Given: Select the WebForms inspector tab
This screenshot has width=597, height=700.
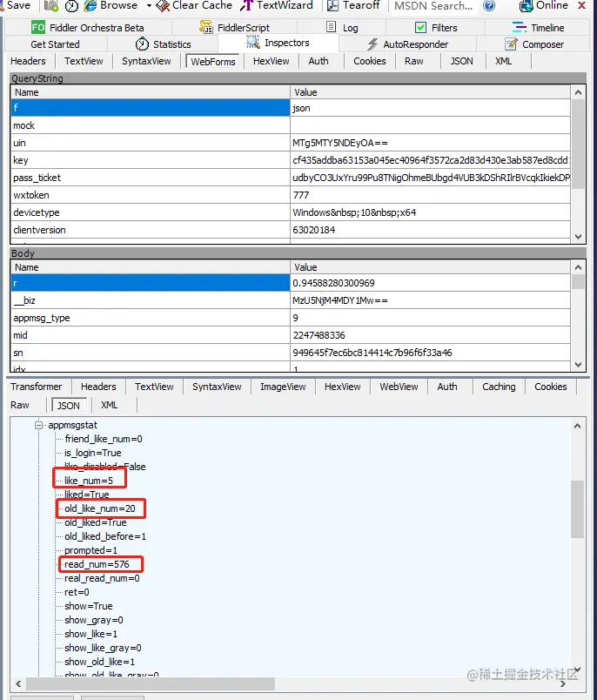Looking at the screenshot, I should (x=213, y=62).
